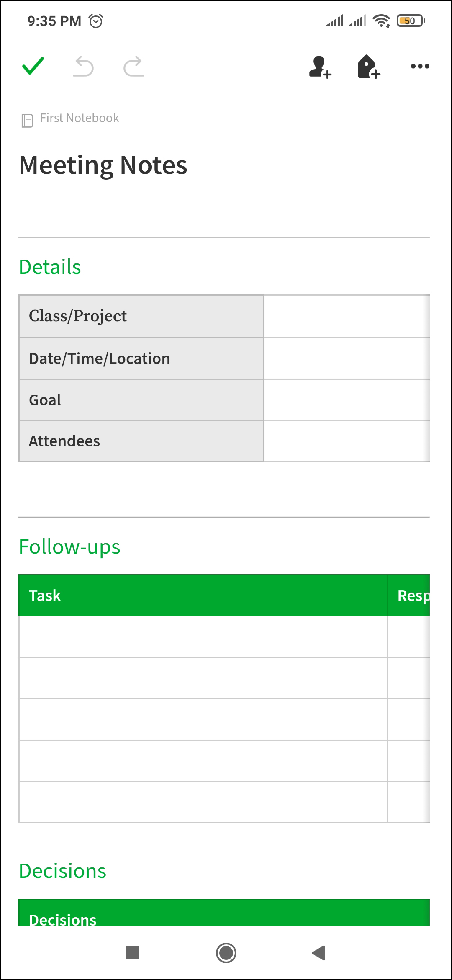The height and width of the screenshot is (980, 452).
Task: Open the recent apps square button
Action: pos(132,953)
